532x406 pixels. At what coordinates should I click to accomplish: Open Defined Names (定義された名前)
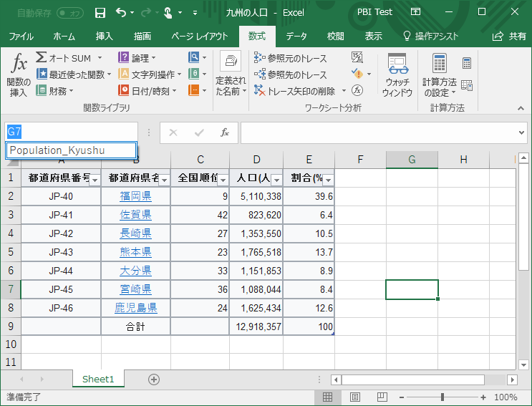pyautogui.click(x=231, y=74)
